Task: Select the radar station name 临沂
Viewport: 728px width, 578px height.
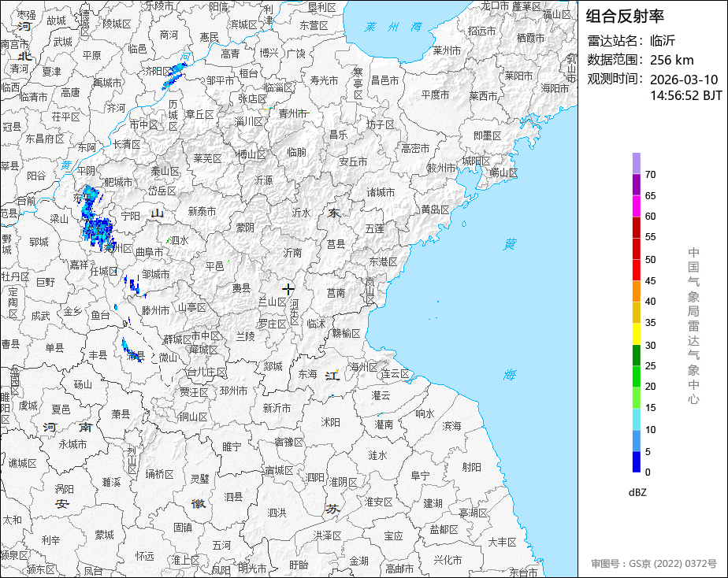Action: pyautogui.click(x=663, y=41)
